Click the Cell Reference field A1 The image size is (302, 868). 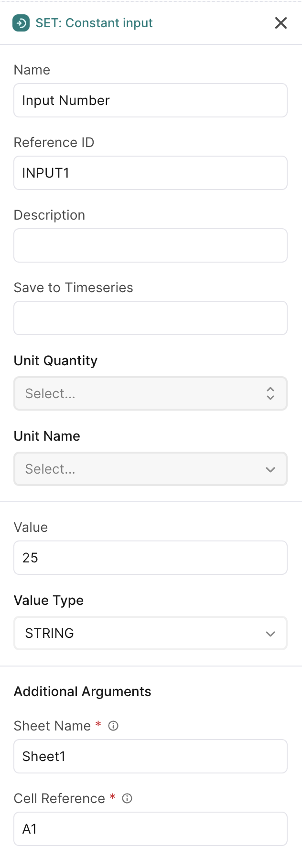pyautogui.click(x=151, y=829)
